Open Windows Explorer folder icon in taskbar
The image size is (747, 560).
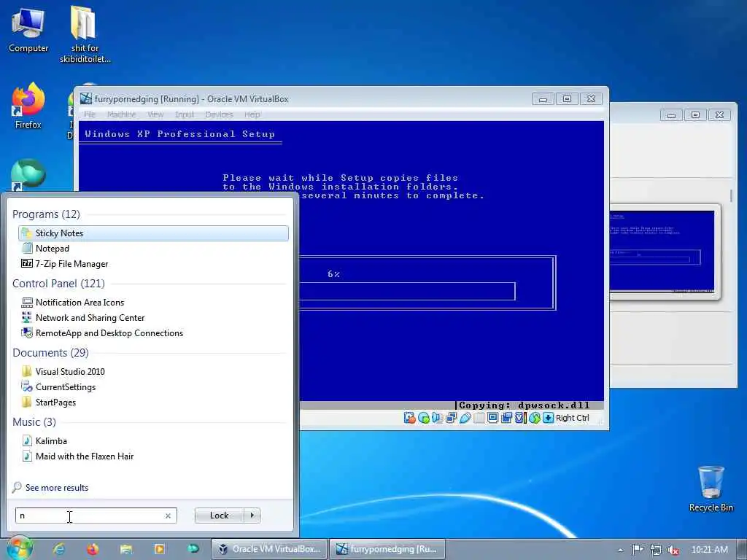(126, 549)
